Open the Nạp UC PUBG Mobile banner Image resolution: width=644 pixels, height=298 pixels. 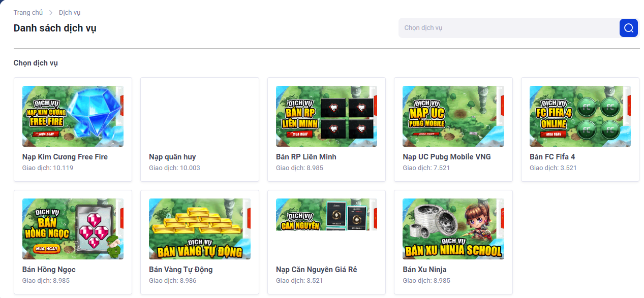coord(453,116)
